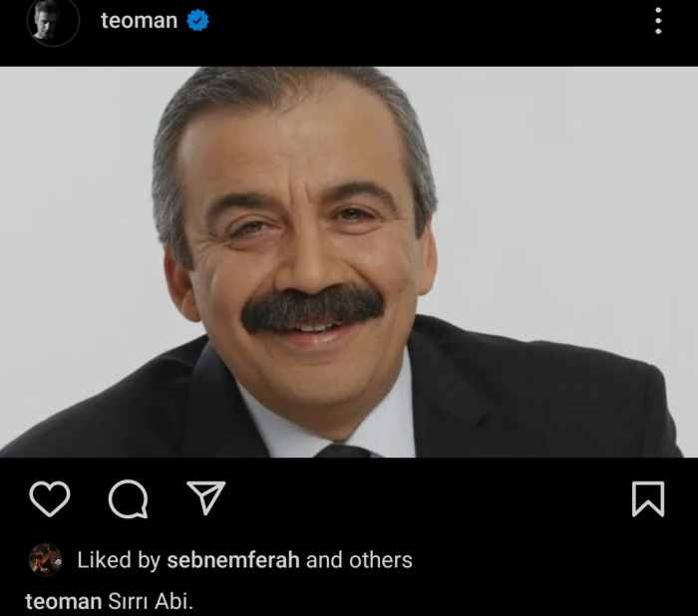The width and height of the screenshot is (698, 616).
Task: Click the Liked by label text
Action: point(119,560)
